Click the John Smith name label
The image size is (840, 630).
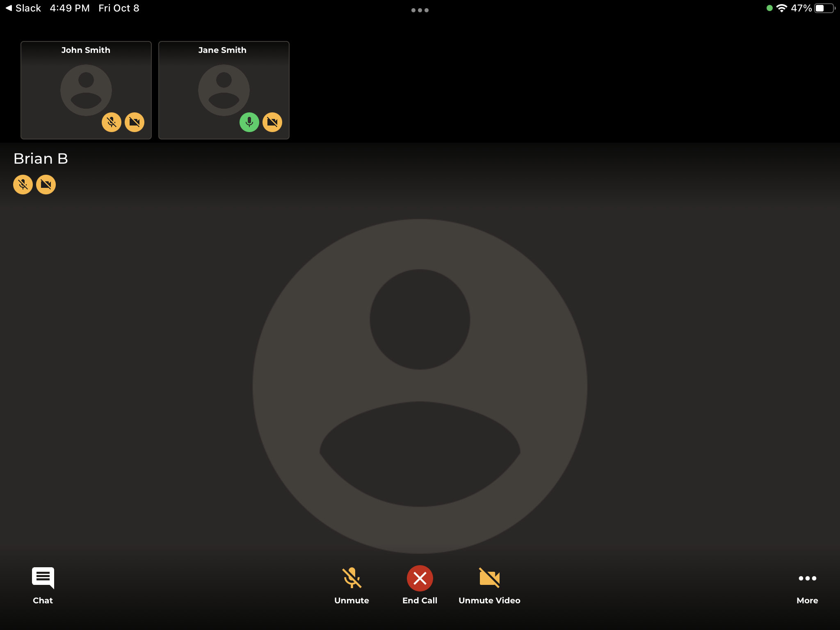86,50
